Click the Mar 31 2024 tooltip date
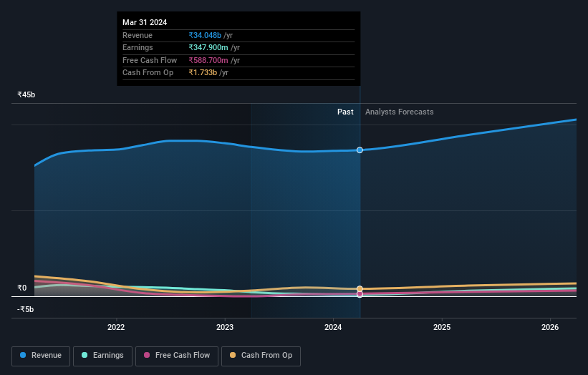This screenshot has width=588, height=375. click(x=145, y=22)
